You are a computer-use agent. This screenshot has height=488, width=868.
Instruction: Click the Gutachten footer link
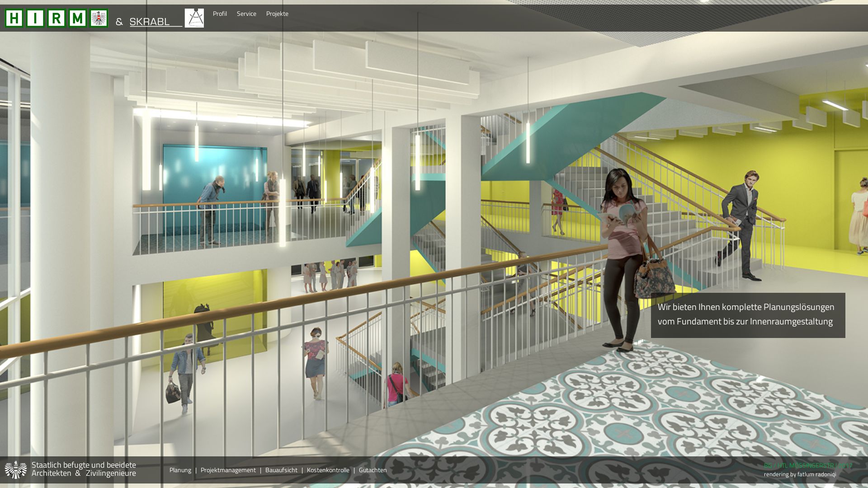point(373,470)
